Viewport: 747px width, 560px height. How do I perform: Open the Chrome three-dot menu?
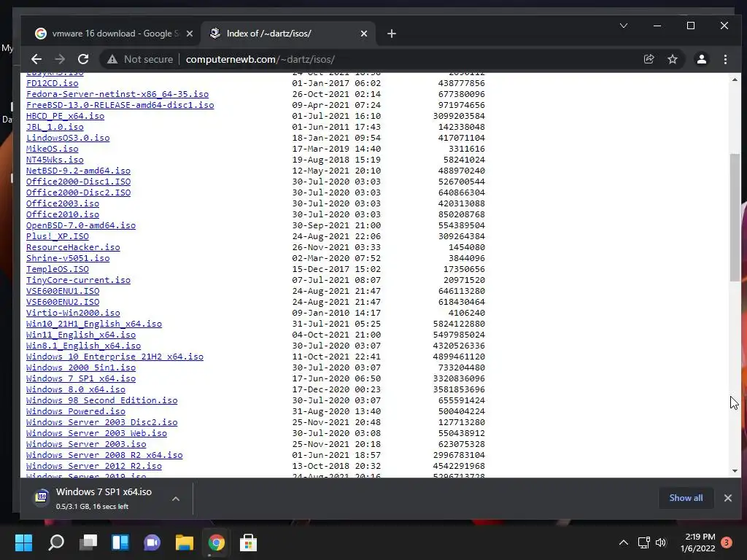(x=725, y=59)
